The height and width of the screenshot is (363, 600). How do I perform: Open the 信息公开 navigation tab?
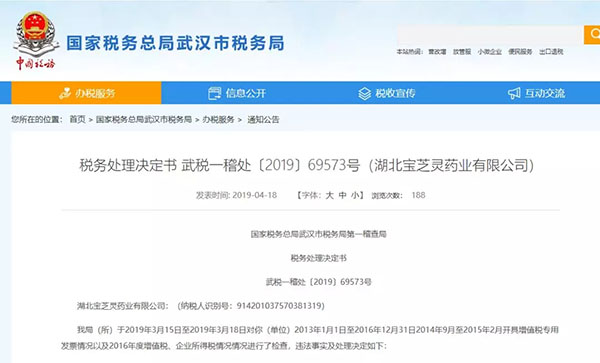(236, 93)
